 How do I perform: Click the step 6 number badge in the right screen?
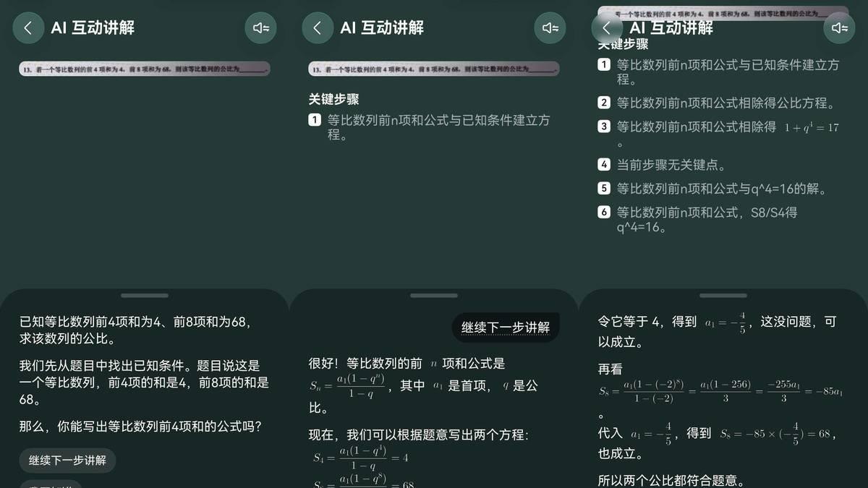[x=604, y=213]
